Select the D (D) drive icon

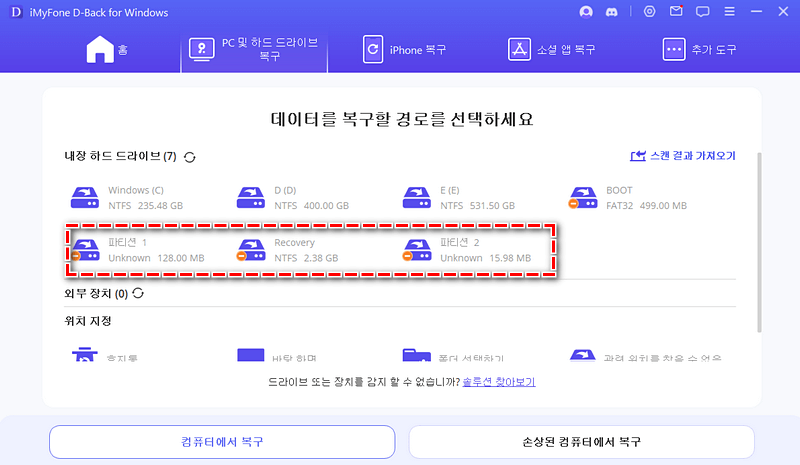click(251, 198)
